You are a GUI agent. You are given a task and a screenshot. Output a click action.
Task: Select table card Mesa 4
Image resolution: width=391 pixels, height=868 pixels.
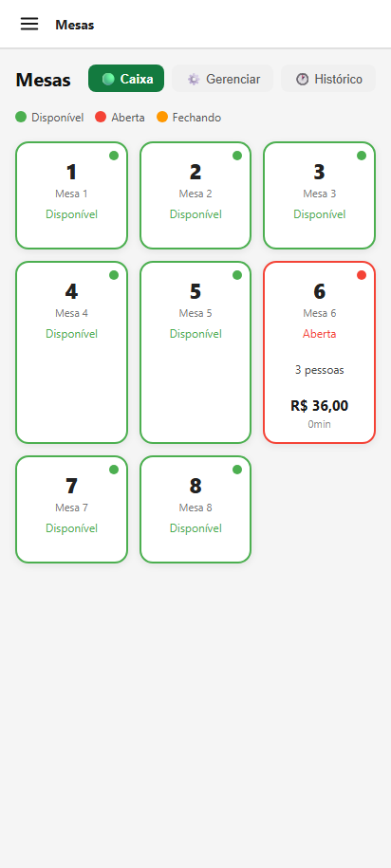pyautogui.click(x=71, y=353)
